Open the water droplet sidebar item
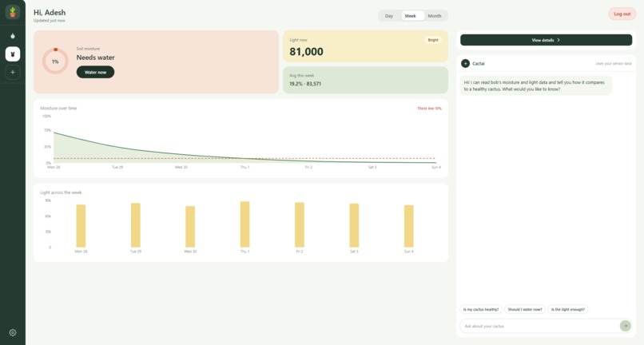The width and height of the screenshot is (644, 345). click(x=13, y=36)
